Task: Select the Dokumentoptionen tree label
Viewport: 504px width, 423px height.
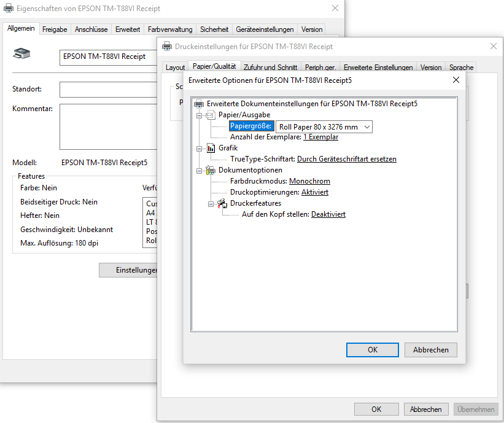Action: tap(250, 170)
